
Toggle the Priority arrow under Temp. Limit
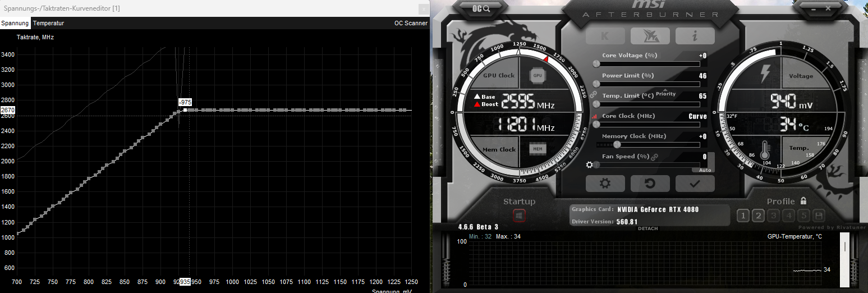coord(665,91)
